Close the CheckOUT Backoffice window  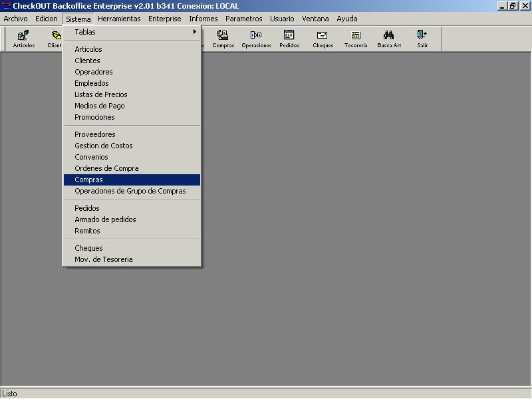coord(525,6)
